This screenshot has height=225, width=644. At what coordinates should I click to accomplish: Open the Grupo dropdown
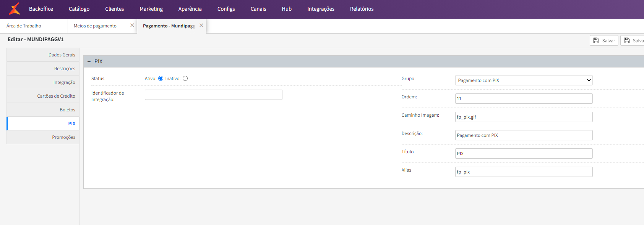[x=524, y=80]
